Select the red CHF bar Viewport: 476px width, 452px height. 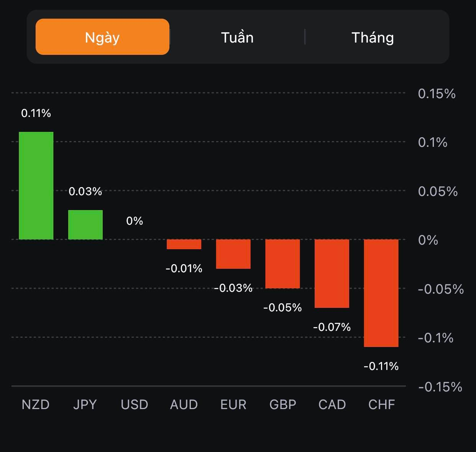381,293
